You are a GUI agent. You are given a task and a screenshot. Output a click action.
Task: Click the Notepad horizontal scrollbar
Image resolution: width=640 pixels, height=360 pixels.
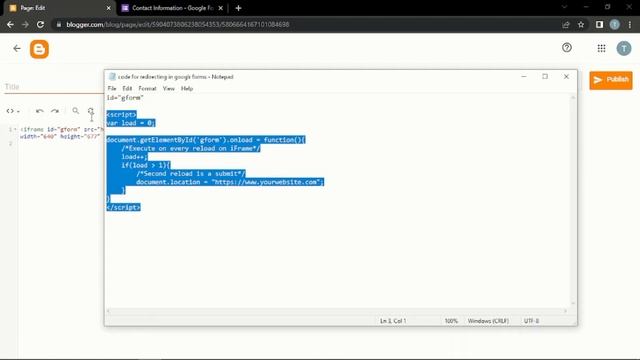click(337, 311)
